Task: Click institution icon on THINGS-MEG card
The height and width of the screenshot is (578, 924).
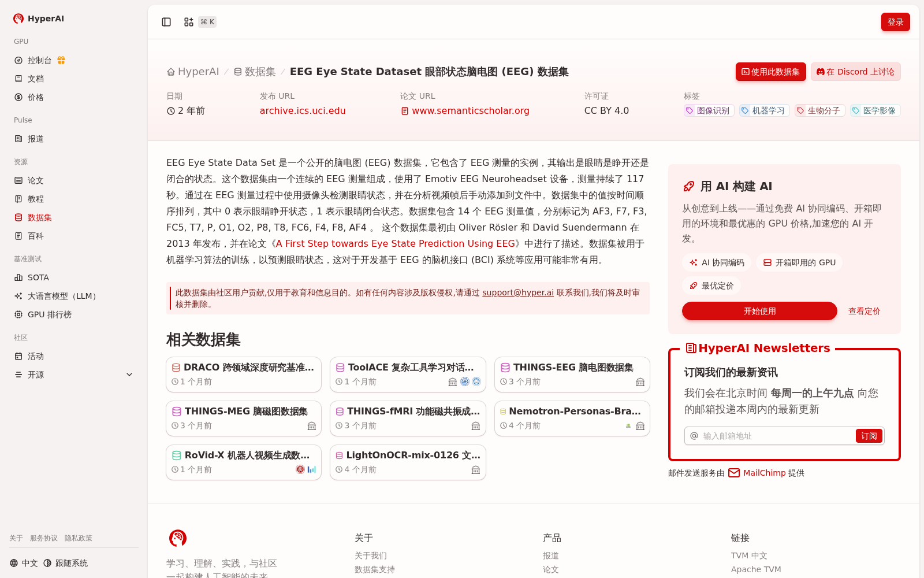Action: click(312, 426)
